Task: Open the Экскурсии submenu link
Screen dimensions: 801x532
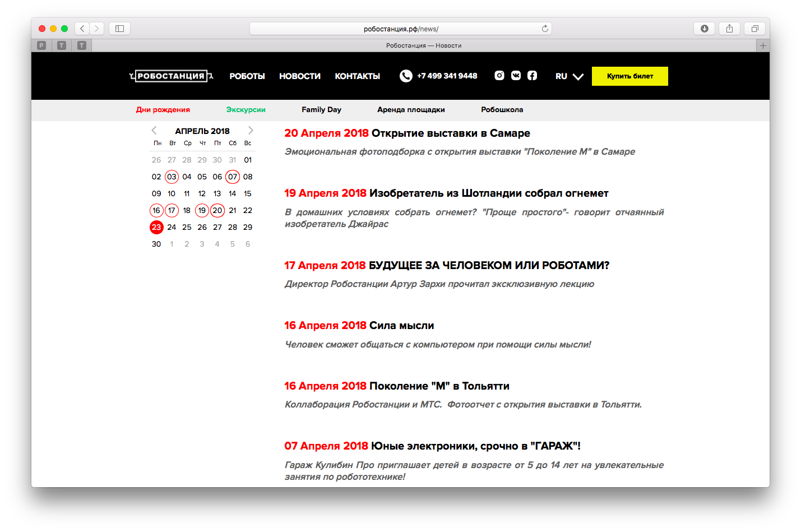Action: pyautogui.click(x=246, y=110)
